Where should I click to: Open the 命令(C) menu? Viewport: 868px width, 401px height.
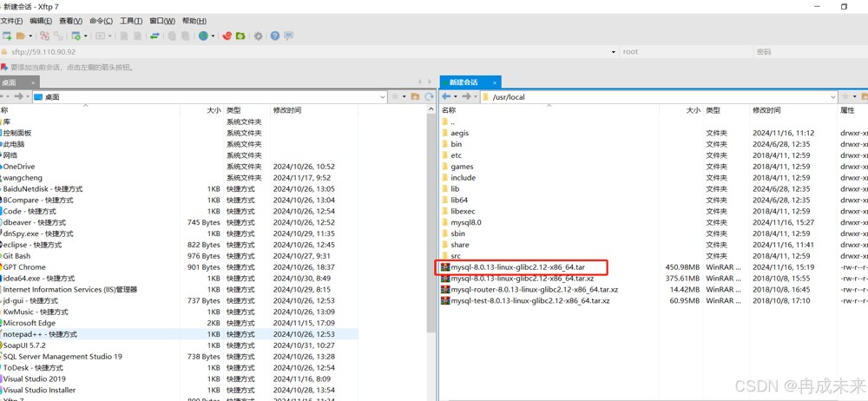tap(101, 21)
